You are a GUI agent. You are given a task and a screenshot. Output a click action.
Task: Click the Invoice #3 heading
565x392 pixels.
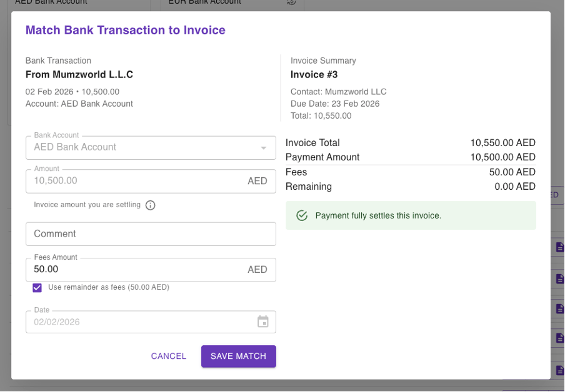click(314, 75)
